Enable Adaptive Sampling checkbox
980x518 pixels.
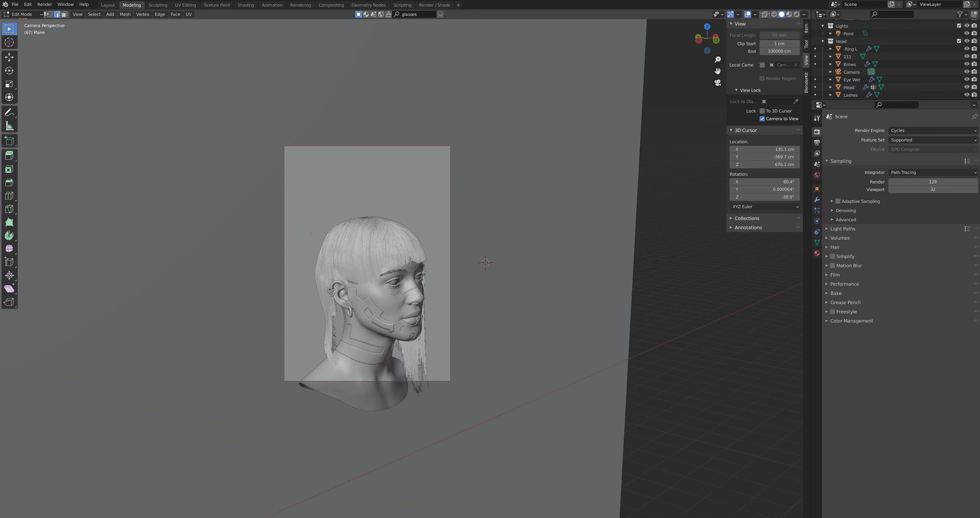[x=838, y=201]
